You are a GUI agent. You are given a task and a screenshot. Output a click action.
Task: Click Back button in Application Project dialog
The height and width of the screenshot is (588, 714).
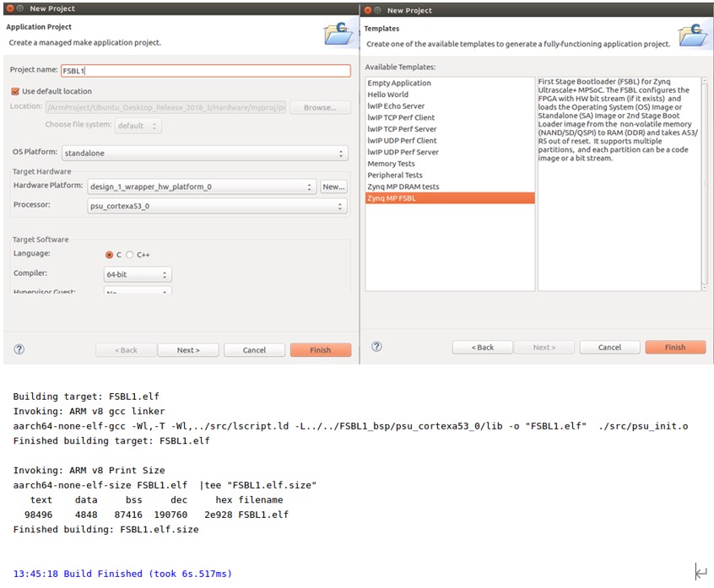(126, 350)
